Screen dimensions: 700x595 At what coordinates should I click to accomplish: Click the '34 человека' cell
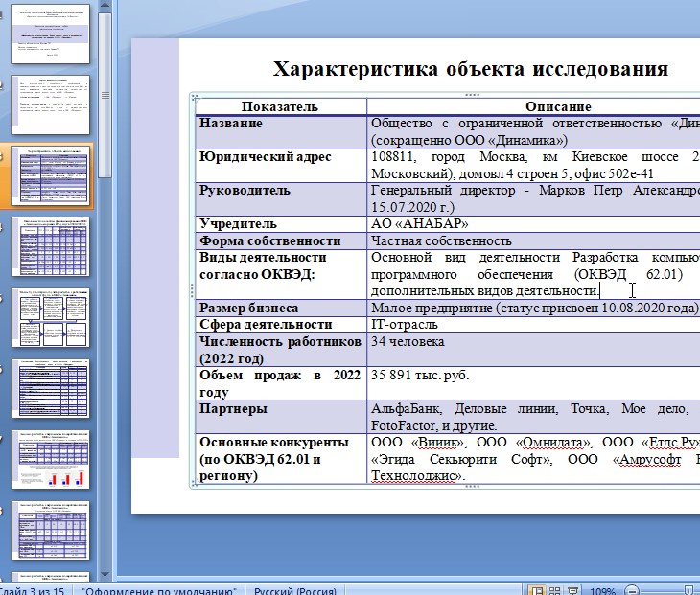tap(533, 350)
